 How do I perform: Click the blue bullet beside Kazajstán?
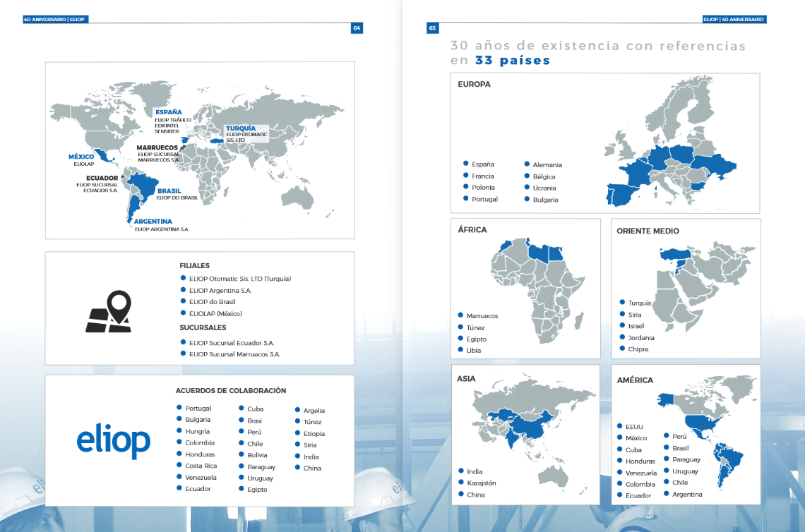(460, 483)
